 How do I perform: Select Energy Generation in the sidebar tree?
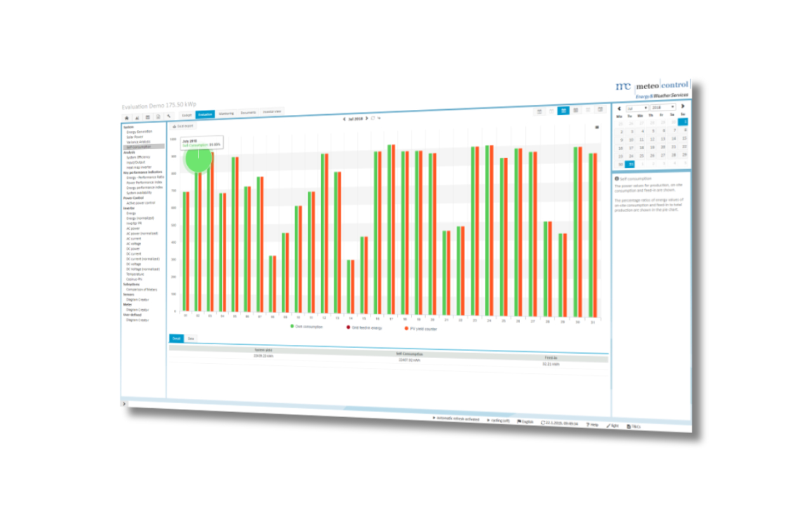(x=140, y=131)
